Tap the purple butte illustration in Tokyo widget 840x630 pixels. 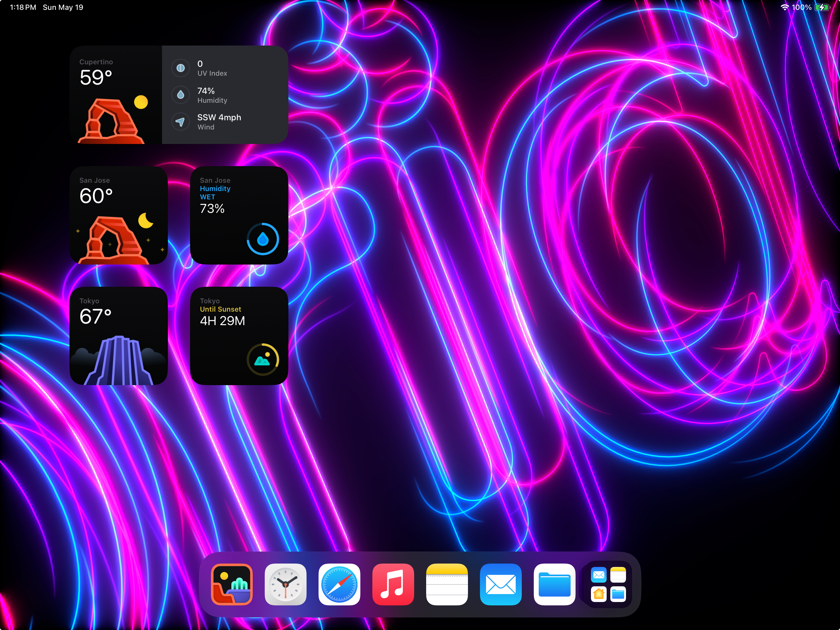(118, 360)
